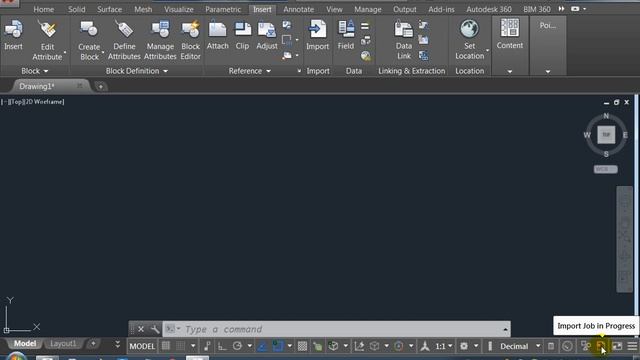
Task: Open the status bar Customization menu icon
Action: click(x=632, y=346)
